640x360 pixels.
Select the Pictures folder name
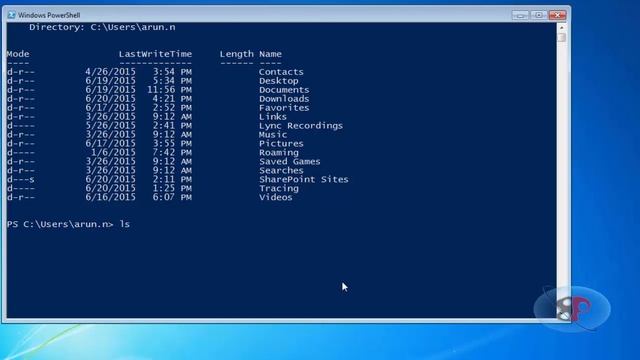tap(281, 144)
